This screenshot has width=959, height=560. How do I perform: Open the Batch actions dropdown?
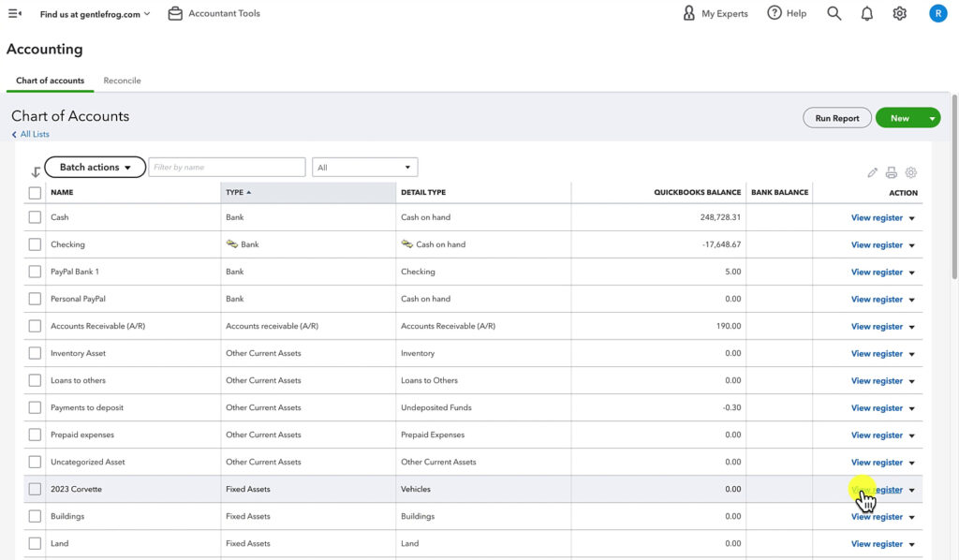pos(95,167)
